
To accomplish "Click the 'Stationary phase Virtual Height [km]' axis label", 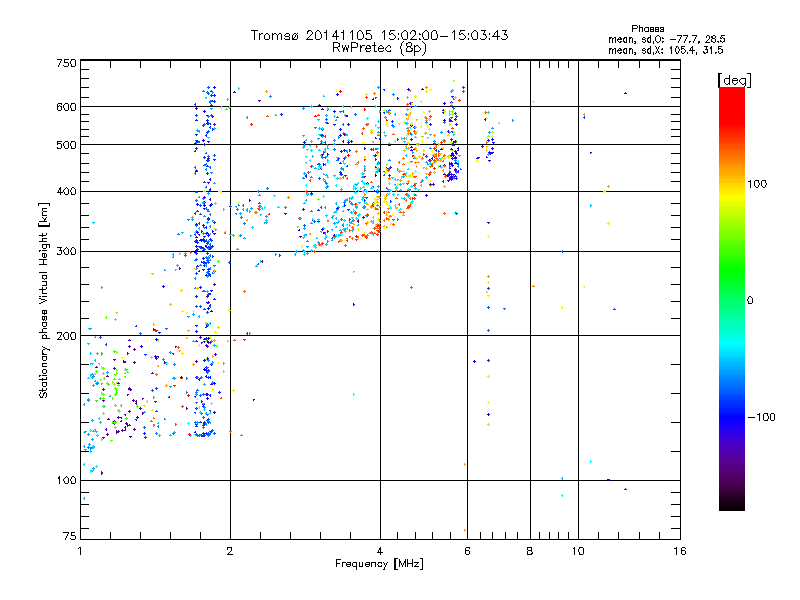I will pyautogui.click(x=43, y=301).
